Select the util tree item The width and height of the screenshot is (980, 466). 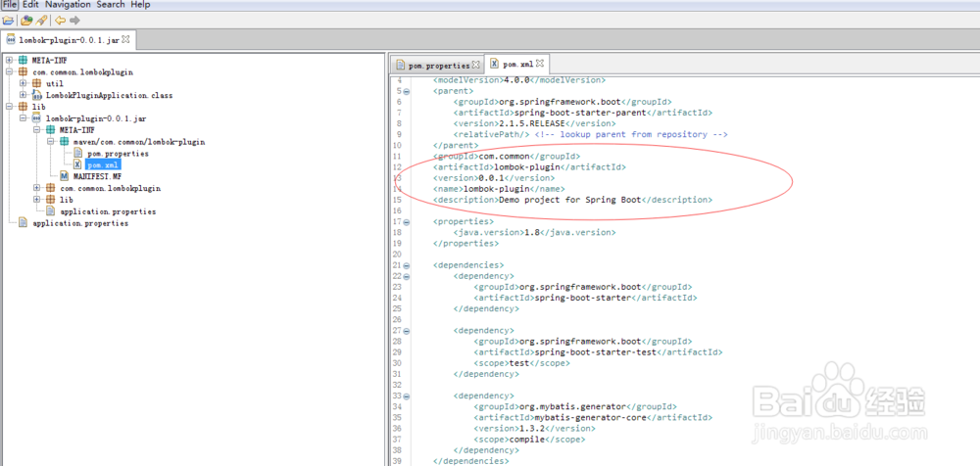coord(54,84)
